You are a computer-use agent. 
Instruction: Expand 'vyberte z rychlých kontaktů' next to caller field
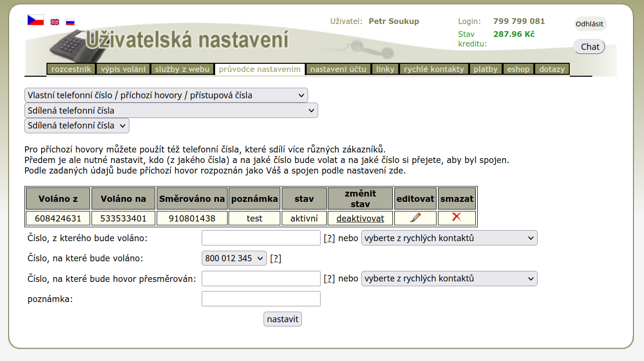click(449, 237)
